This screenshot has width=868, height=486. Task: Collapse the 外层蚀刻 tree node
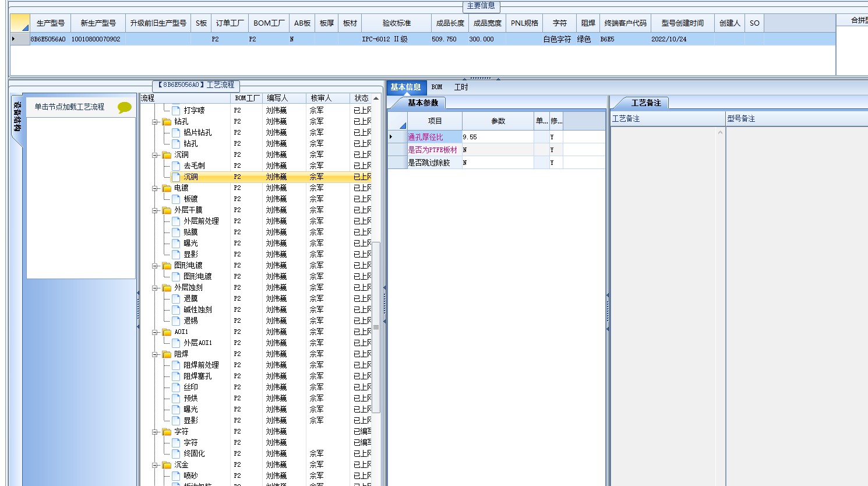click(156, 288)
